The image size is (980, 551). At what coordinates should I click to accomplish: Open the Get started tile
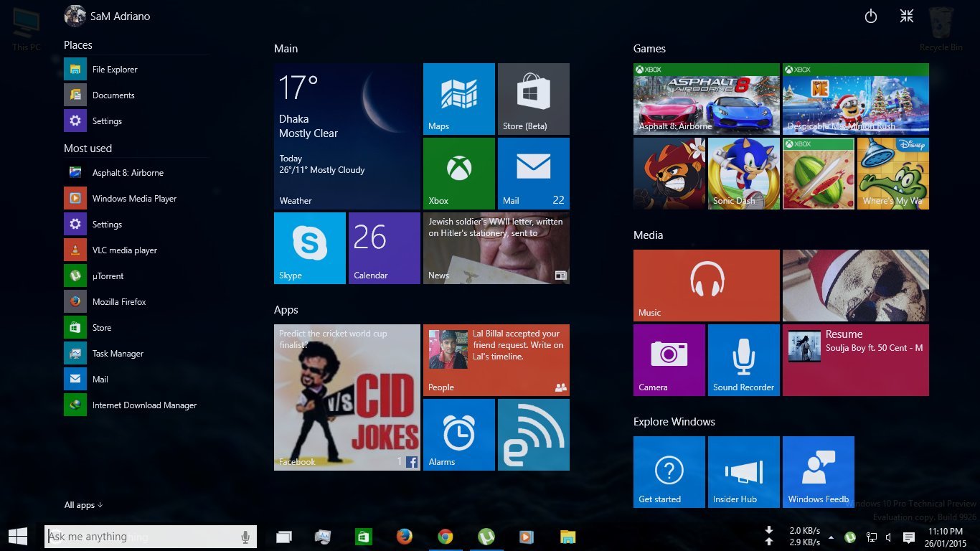(669, 472)
